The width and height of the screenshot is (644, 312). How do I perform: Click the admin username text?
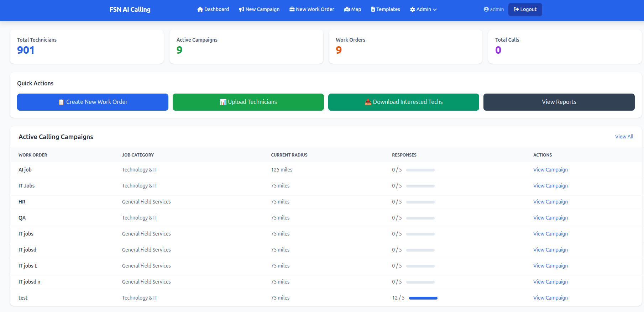tap(497, 9)
